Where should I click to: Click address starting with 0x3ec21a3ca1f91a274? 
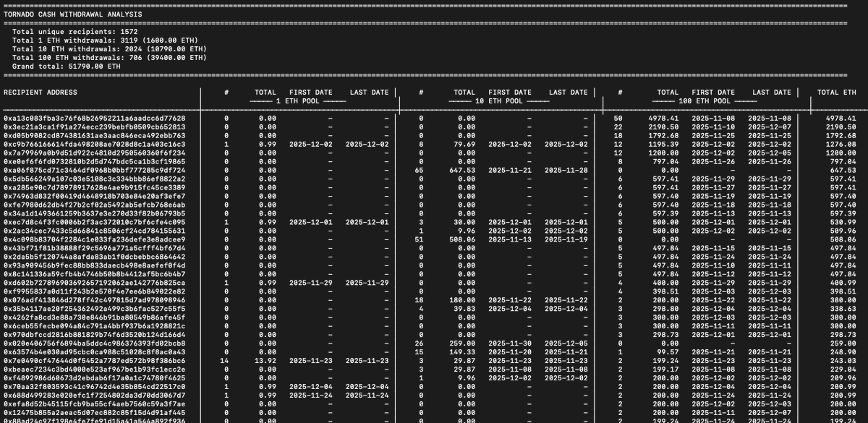tap(95, 127)
